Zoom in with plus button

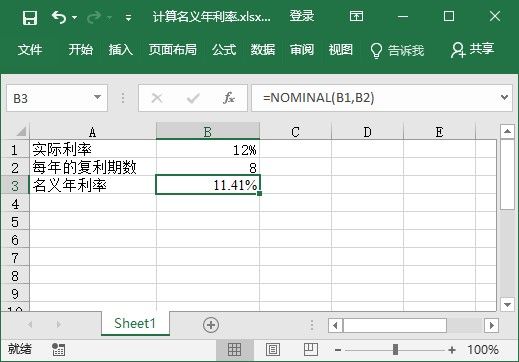pyautogui.click(x=452, y=350)
